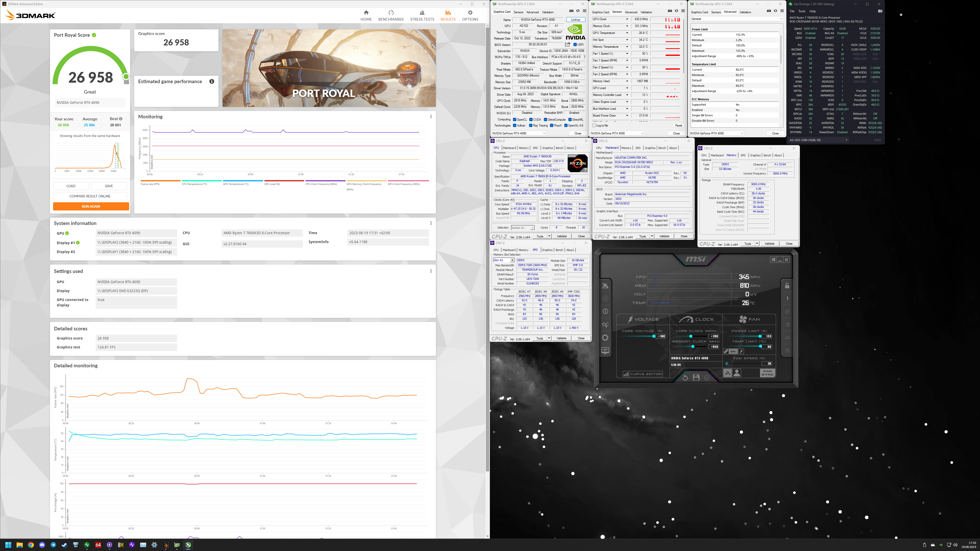Open Afterburner hardware monitor icon
Screen dimensions: 980x551
605,350
